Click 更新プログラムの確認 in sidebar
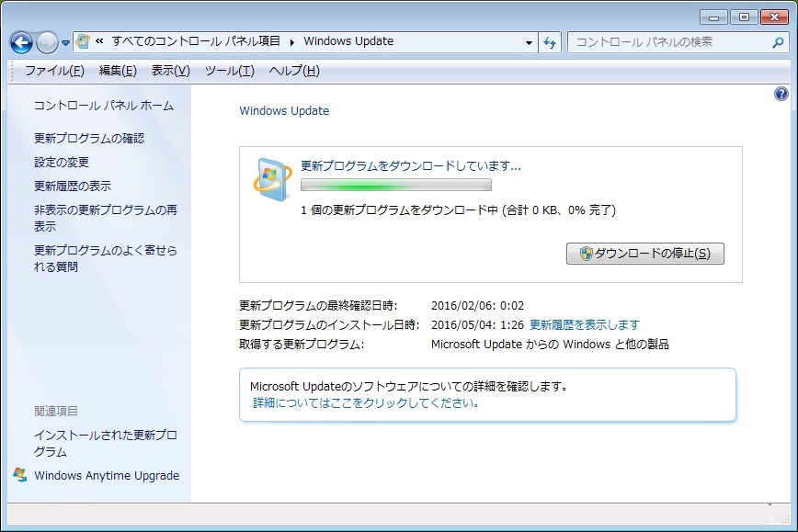Screen dimensions: 798x532 pyautogui.click(x=89, y=139)
